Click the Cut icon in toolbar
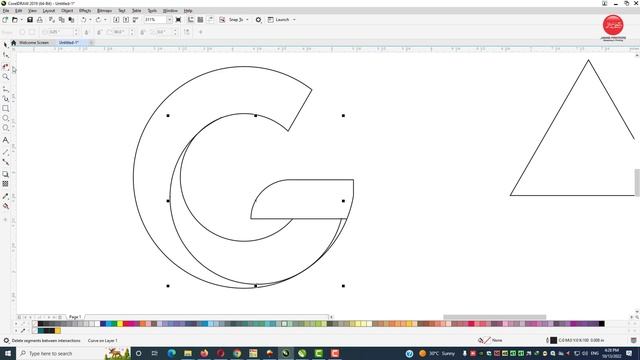Image resolution: width=640 pixels, height=360 pixels. pyautogui.click(x=52, y=20)
